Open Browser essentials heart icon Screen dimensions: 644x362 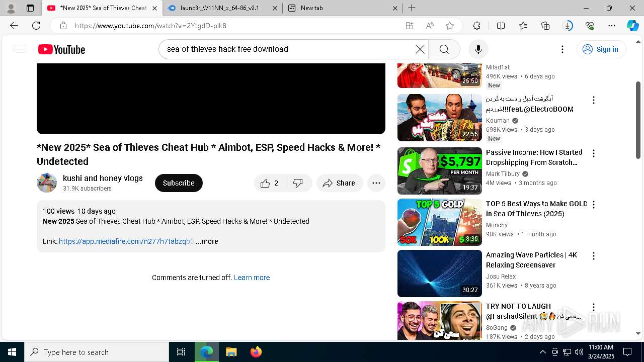[590, 26]
